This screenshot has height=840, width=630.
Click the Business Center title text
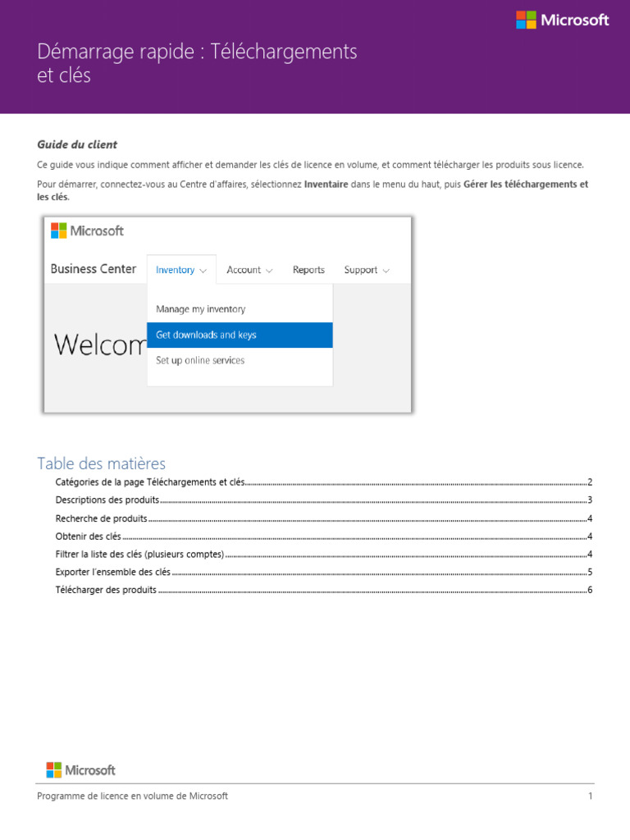click(x=94, y=269)
